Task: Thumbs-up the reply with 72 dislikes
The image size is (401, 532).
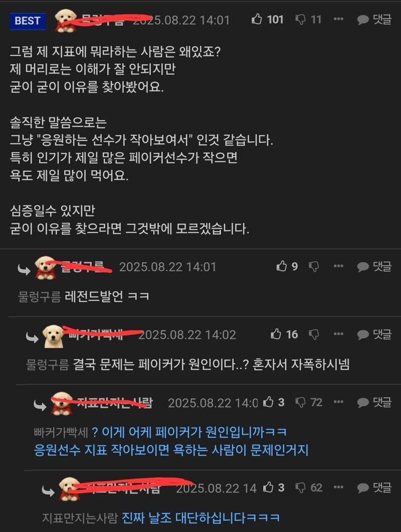Action: click(268, 402)
